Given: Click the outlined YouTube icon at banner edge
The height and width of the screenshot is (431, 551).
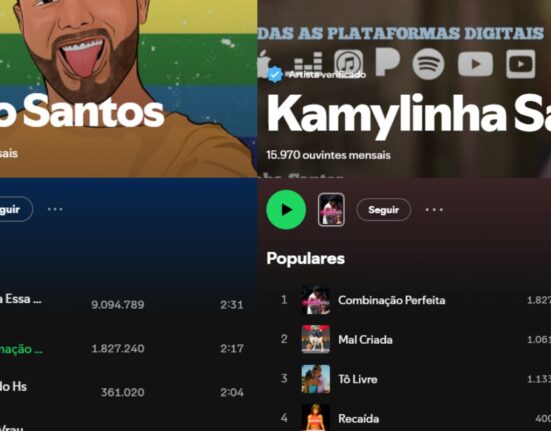Looking at the screenshot, I should 520,64.
